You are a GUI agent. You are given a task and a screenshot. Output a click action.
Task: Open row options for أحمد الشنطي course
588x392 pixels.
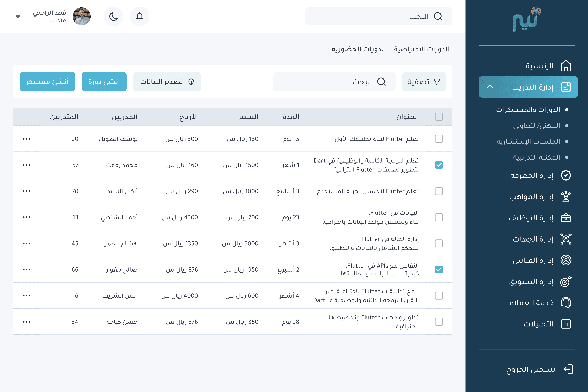[27, 217]
